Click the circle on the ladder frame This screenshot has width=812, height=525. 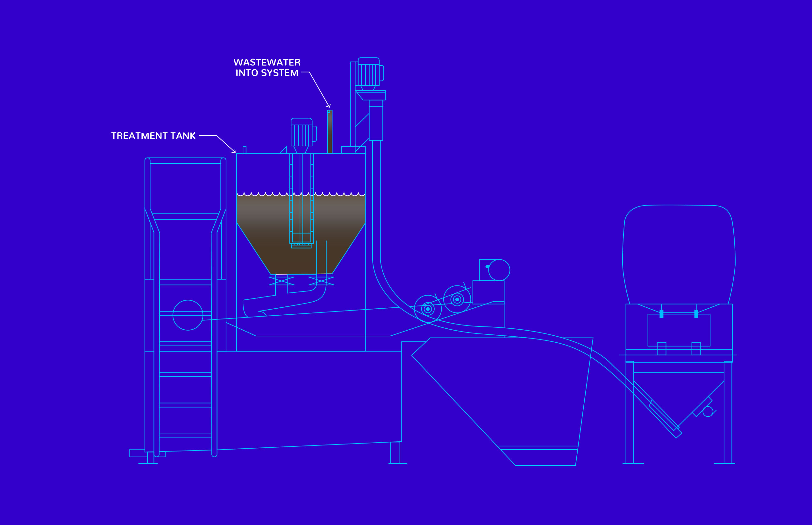[x=188, y=315]
